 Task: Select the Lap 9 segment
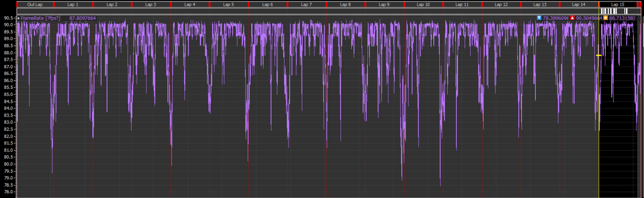[384, 4]
